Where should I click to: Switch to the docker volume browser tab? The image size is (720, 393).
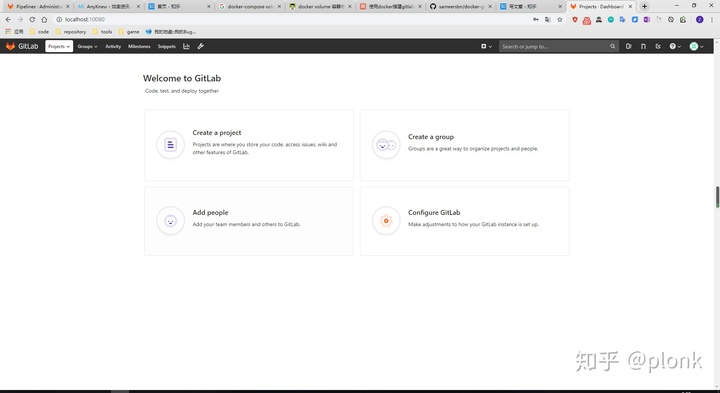point(321,6)
